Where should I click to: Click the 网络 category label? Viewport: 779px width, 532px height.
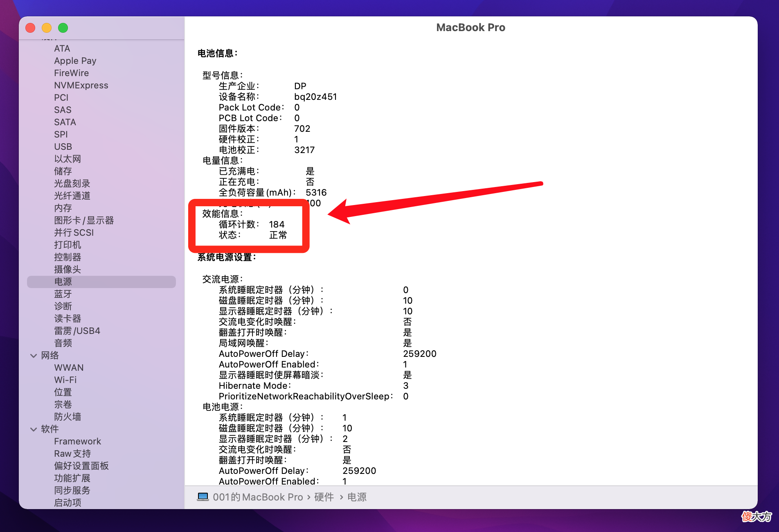click(50, 355)
